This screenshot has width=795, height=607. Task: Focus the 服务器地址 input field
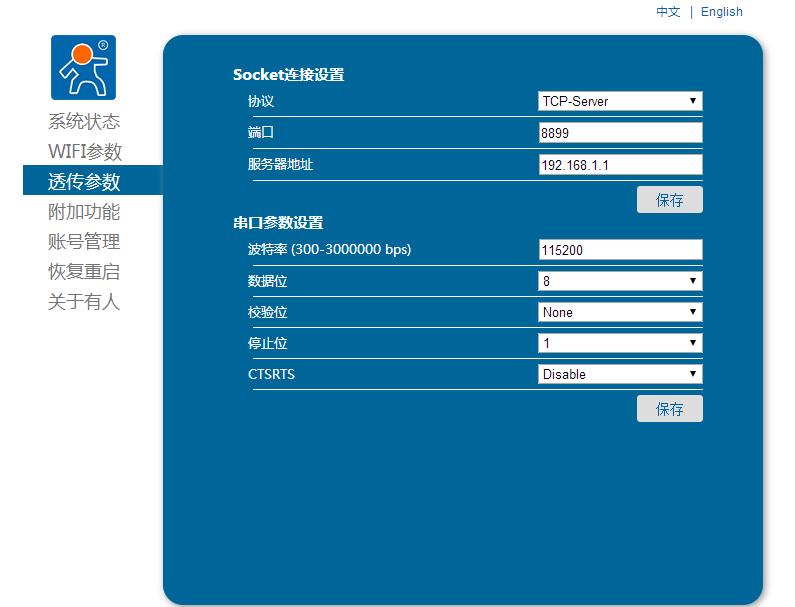pyautogui.click(x=620, y=165)
